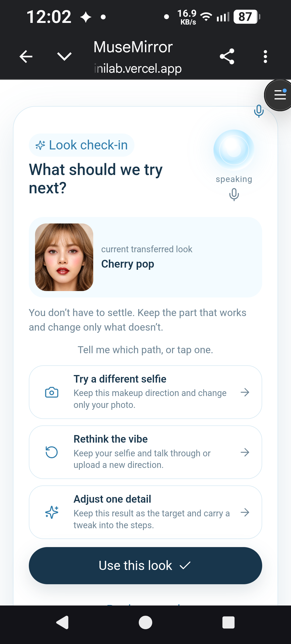Image resolution: width=291 pixels, height=644 pixels.
Task: Expand arrow on Rethink the vibe
Action: click(x=245, y=452)
